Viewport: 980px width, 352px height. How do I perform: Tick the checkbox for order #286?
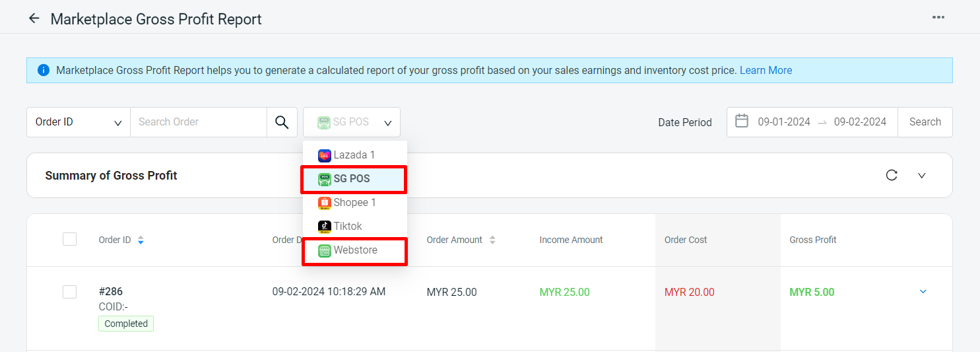tap(69, 292)
